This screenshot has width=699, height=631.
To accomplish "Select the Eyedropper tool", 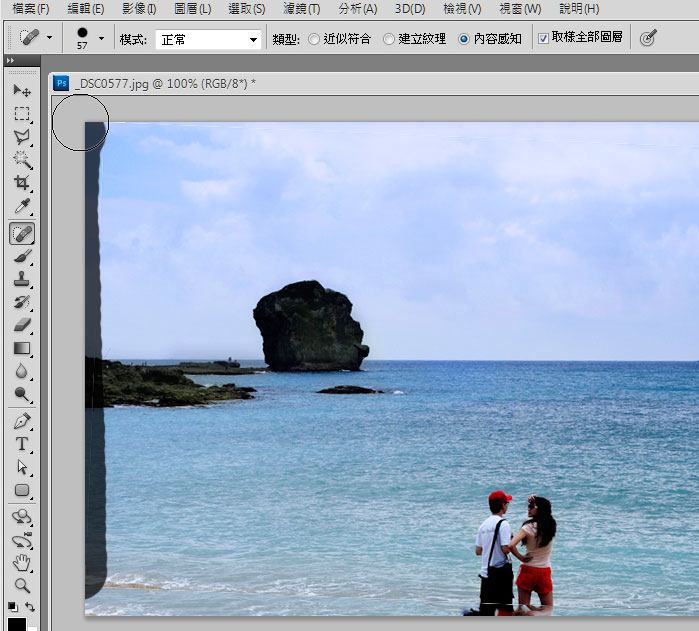I will pos(21,206).
